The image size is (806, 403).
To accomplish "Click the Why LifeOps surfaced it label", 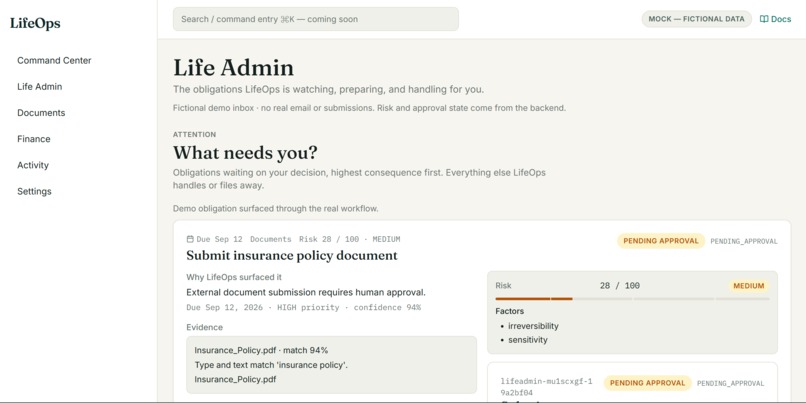I will pyautogui.click(x=234, y=277).
